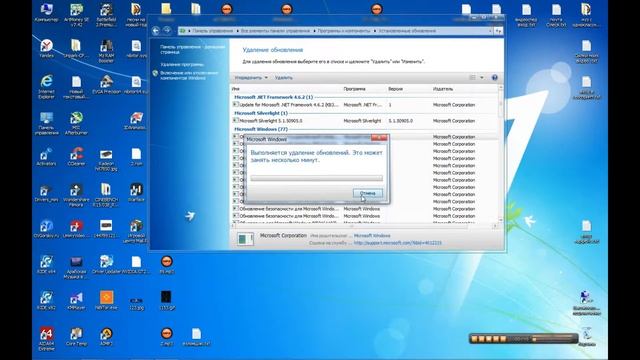This screenshot has height=360, width=640.
Task: Select the Microsoft Silverlight 5.1.50905.0 row
Action: coord(364,121)
